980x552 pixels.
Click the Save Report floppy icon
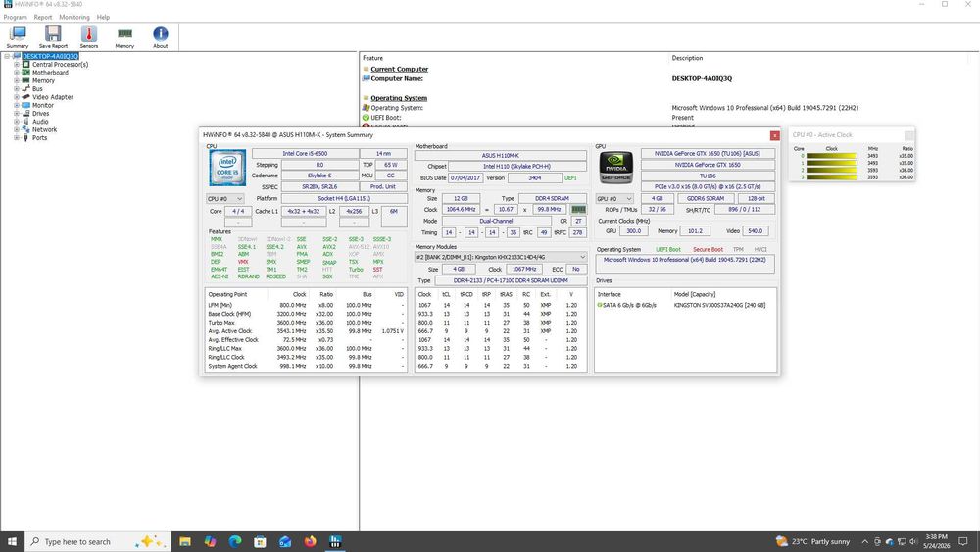53,37
